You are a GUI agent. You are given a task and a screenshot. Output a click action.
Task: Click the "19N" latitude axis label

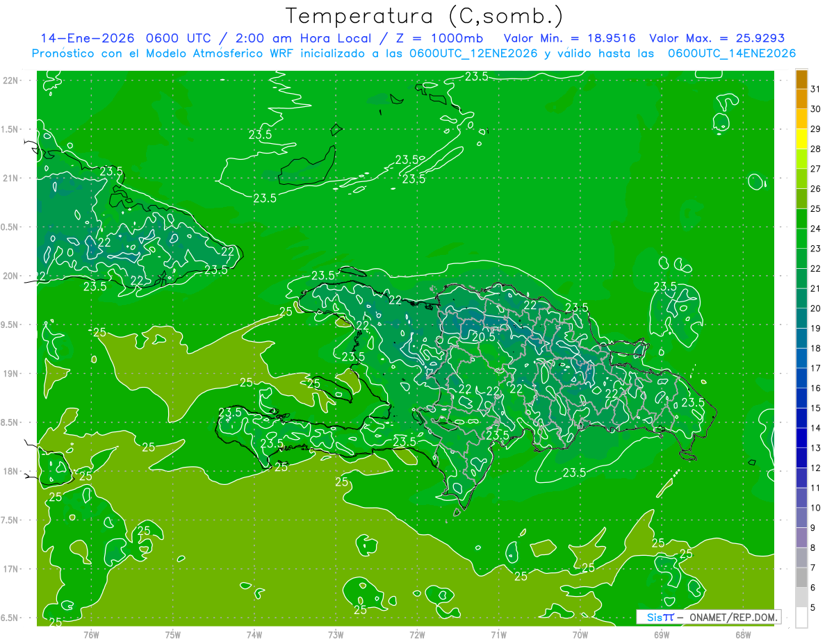(11, 374)
